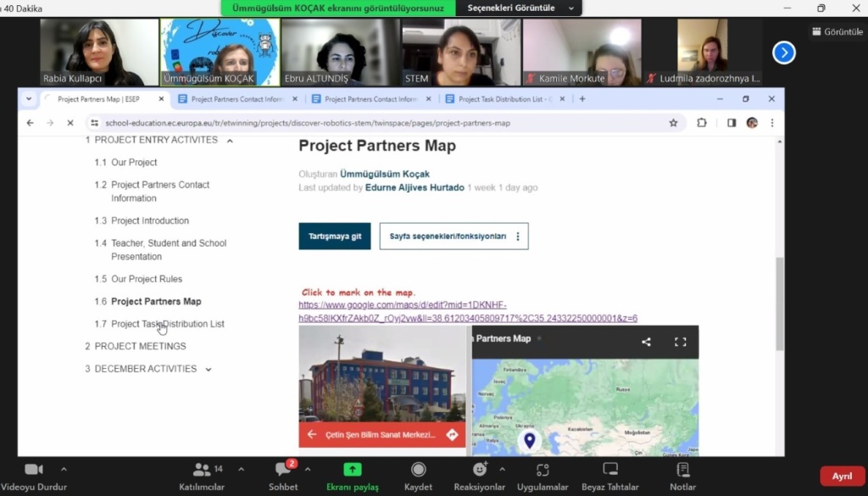This screenshot has width=868, height=496.
Task: Show next participants with the blue arrow
Action: (x=784, y=53)
